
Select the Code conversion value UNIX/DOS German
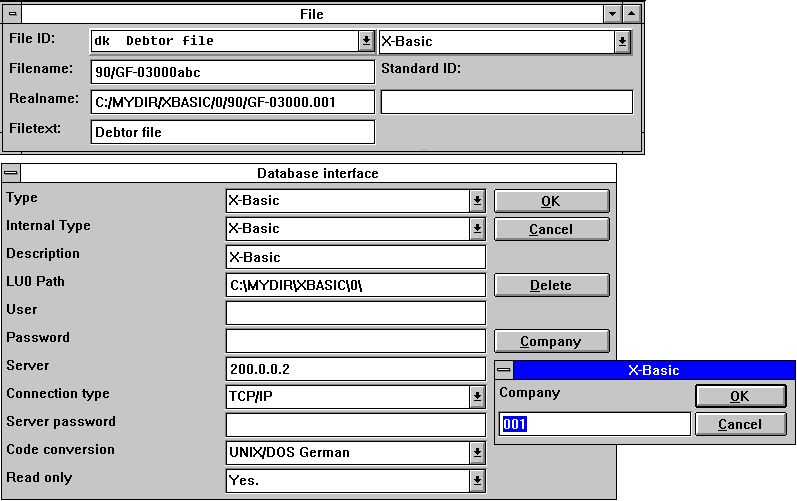[x=348, y=452]
